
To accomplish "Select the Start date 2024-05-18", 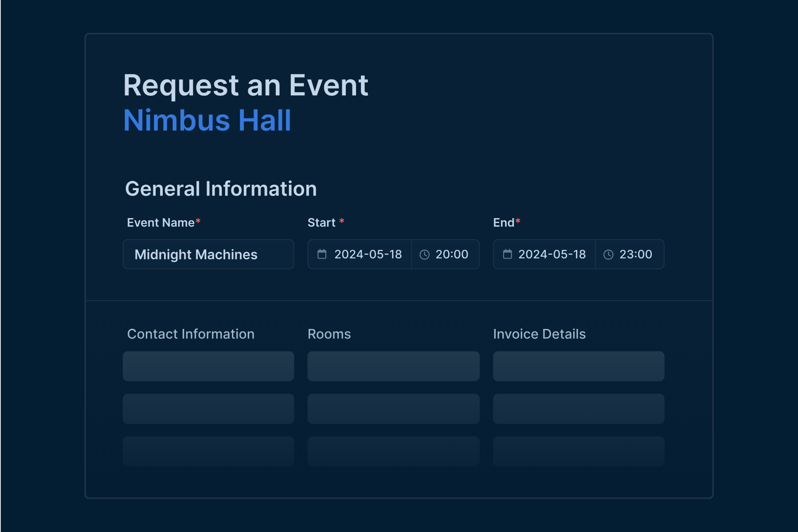I will tap(368, 254).
